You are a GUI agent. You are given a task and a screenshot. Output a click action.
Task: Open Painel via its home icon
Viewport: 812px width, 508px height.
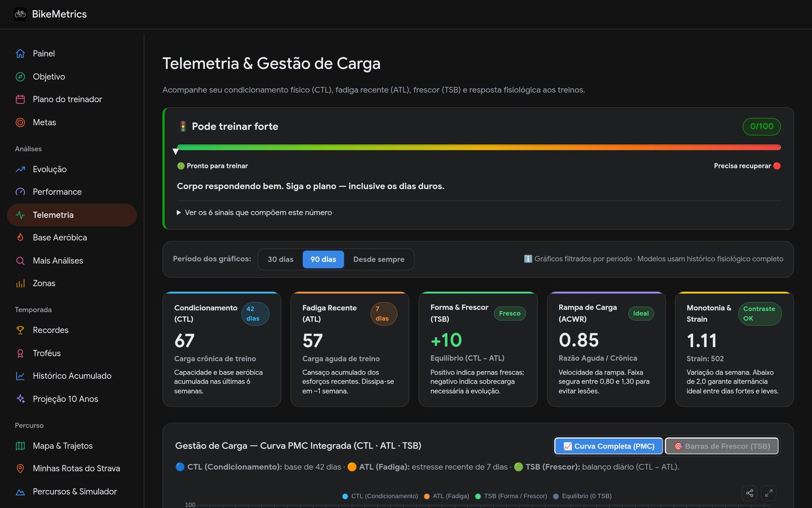[x=20, y=53]
